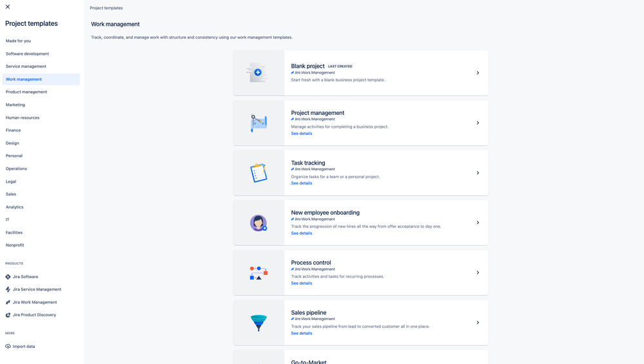This screenshot has height=364, width=644.
Task: Click the Blank project plus-document icon
Action: point(258,72)
